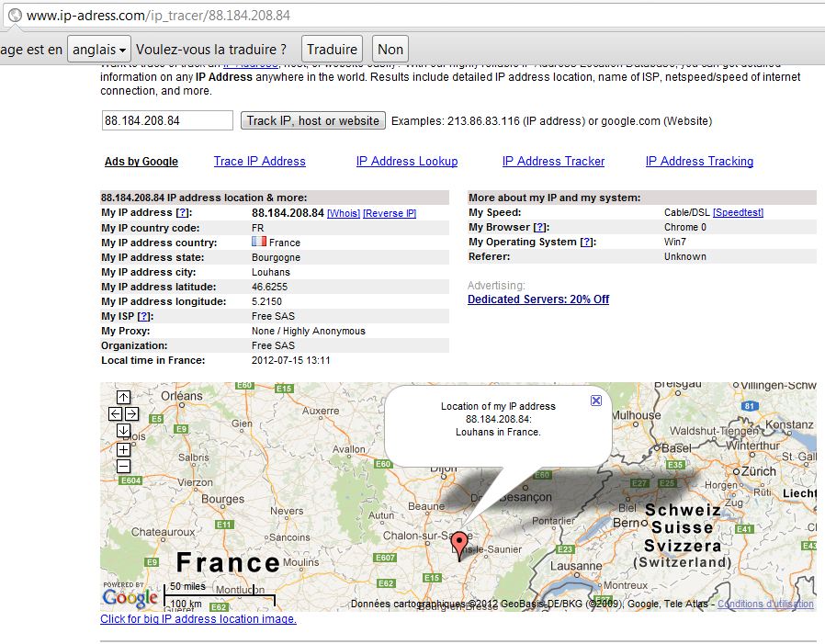This screenshot has height=644, width=825.
Task: Click the help [?] link beside My ISP
Action: 143,316
